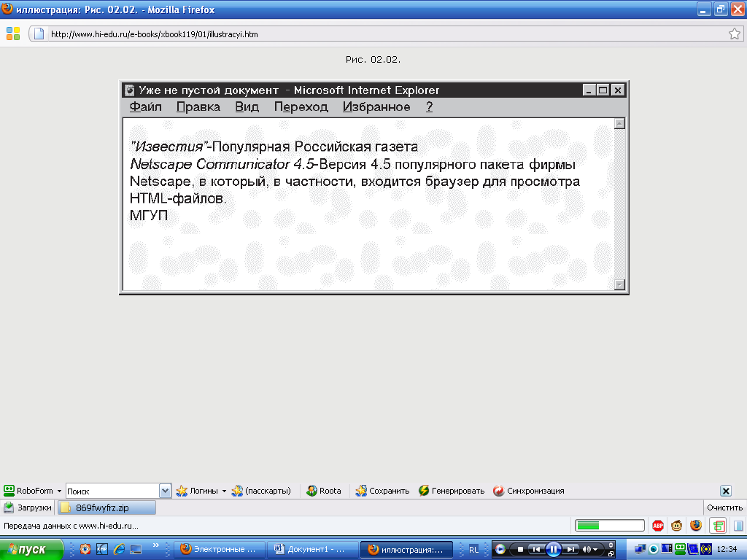
Task: Skip to next track in taskbar player
Action: pos(570,550)
